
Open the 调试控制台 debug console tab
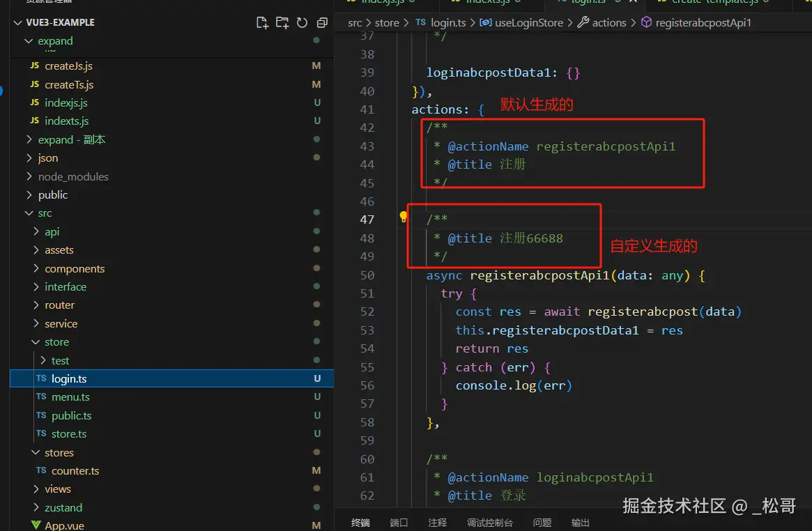click(489, 523)
